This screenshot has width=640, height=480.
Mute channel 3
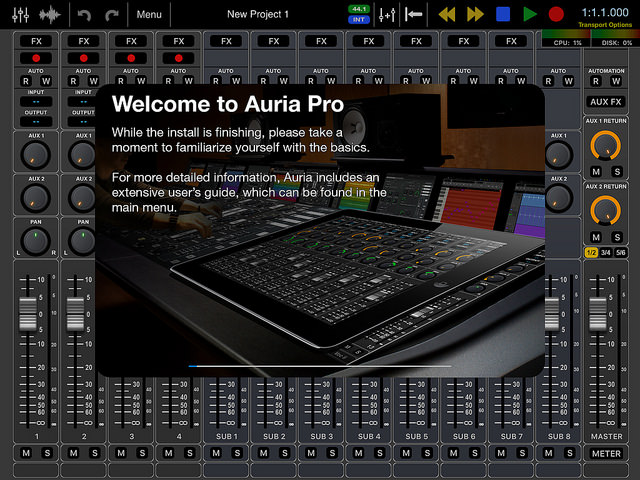coord(121,453)
